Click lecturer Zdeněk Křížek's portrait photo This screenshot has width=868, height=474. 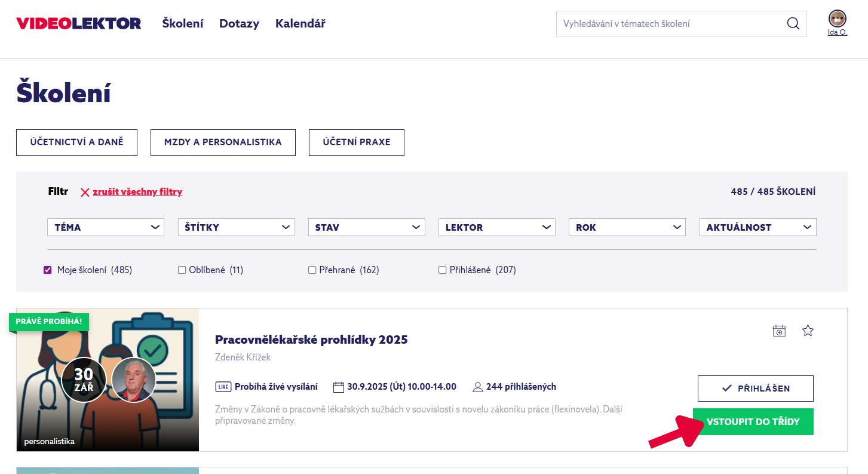click(133, 380)
